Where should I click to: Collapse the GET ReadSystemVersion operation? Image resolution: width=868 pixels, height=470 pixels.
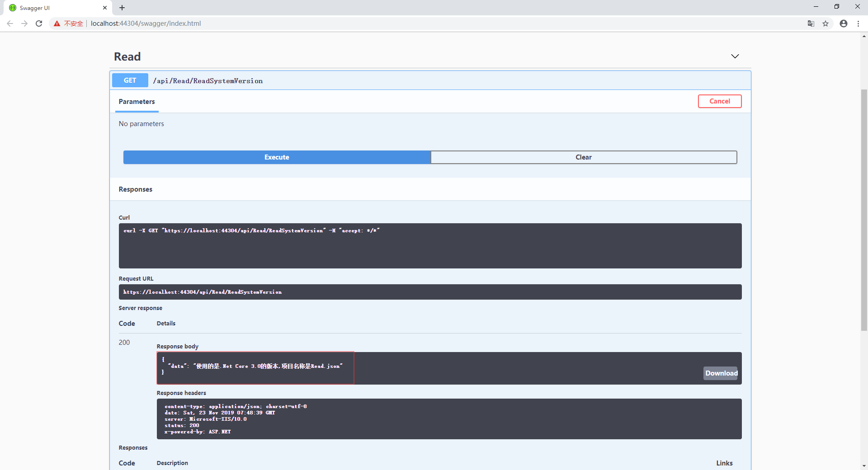click(208, 80)
